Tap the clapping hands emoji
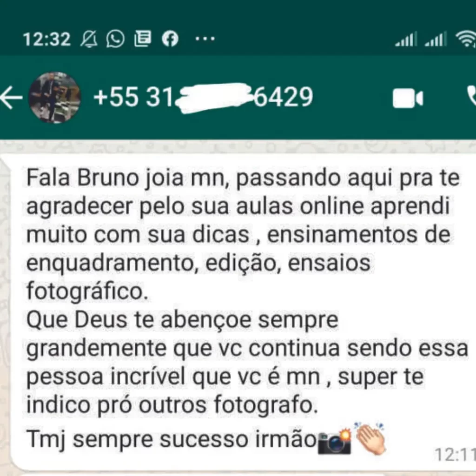476x476 pixels. 370,438
